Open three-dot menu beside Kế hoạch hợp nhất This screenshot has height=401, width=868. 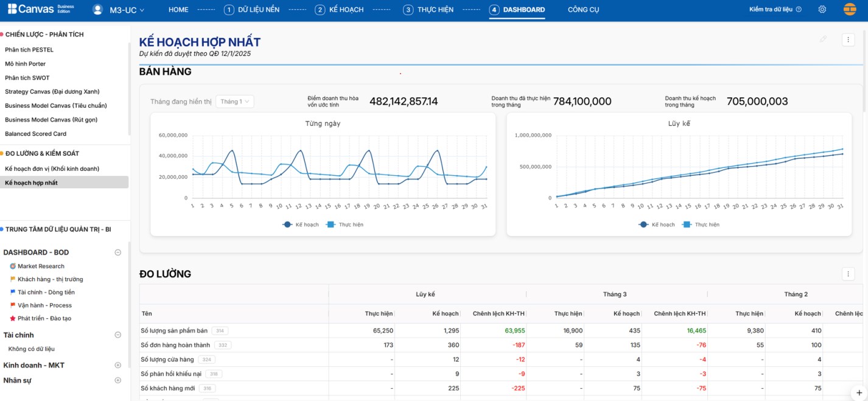[x=848, y=40]
